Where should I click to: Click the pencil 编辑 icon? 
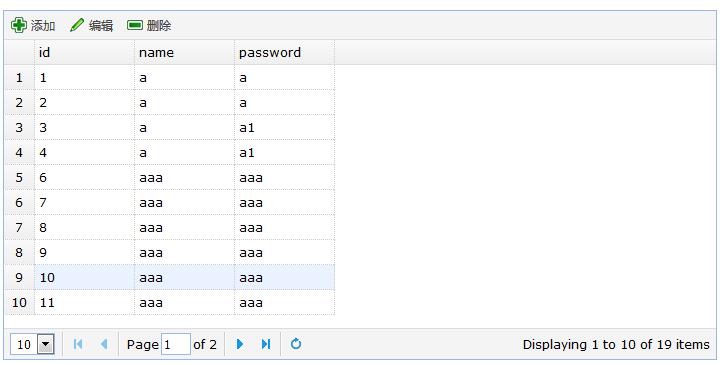click(x=77, y=25)
